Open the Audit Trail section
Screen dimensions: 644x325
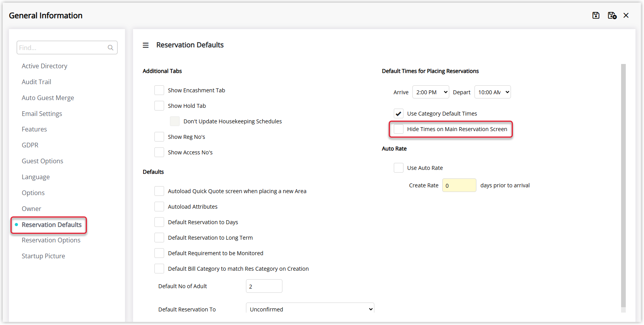[x=36, y=82]
